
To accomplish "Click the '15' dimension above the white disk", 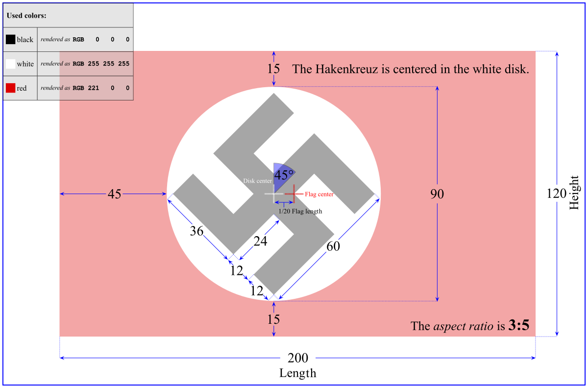I will pos(273,69).
